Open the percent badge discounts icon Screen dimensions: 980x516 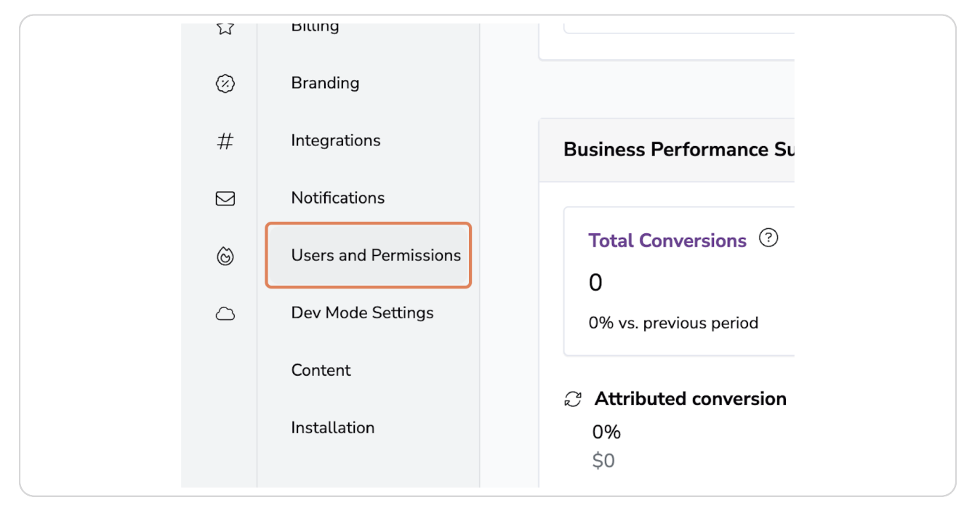[225, 84]
